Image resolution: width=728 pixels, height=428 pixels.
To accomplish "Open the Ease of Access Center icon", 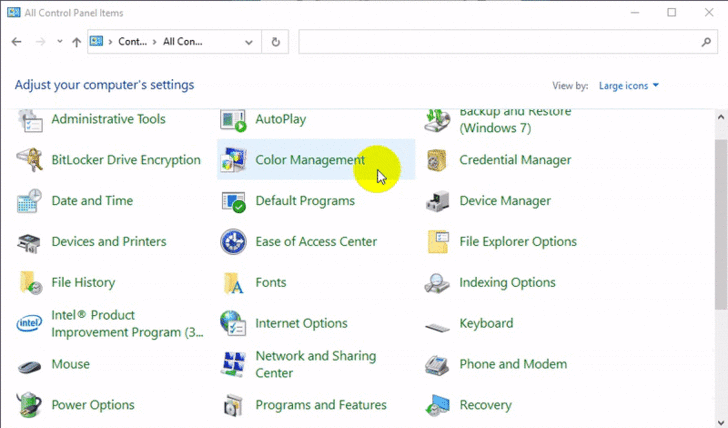I will pos(234,242).
